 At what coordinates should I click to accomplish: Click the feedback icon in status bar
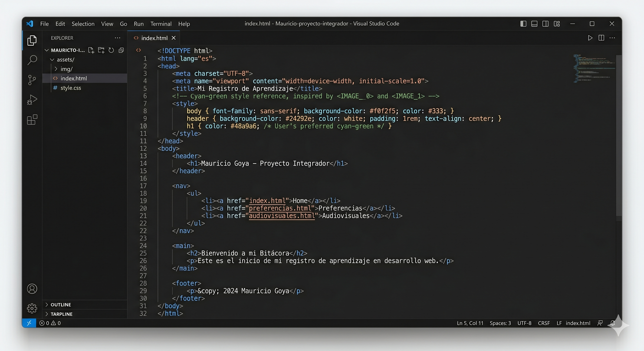(600, 323)
